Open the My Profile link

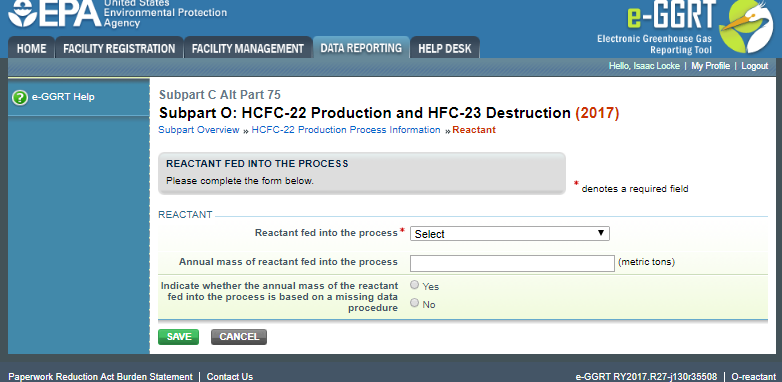pyautogui.click(x=710, y=66)
